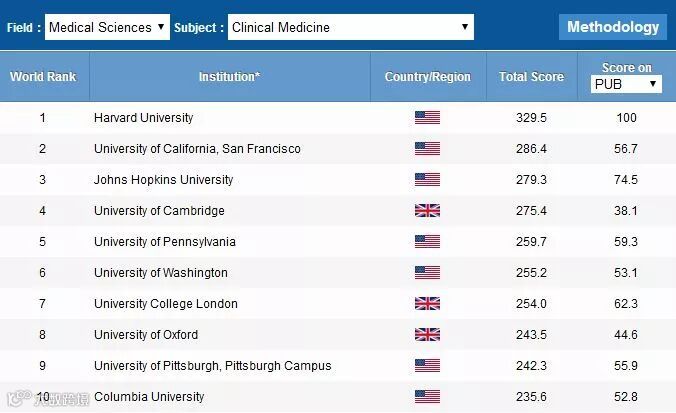Click the US flag for Johns Hopkins University
Image resolution: width=676 pixels, height=413 pixels.
(x=427, y=180)
